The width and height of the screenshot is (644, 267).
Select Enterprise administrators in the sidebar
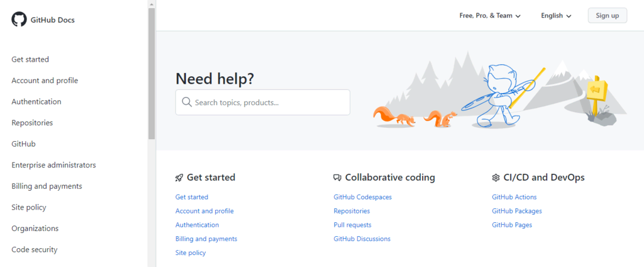(x=53, y=165)
